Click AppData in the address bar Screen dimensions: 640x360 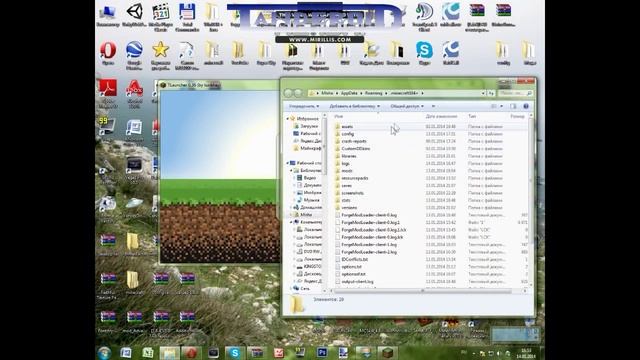[349, 93]
